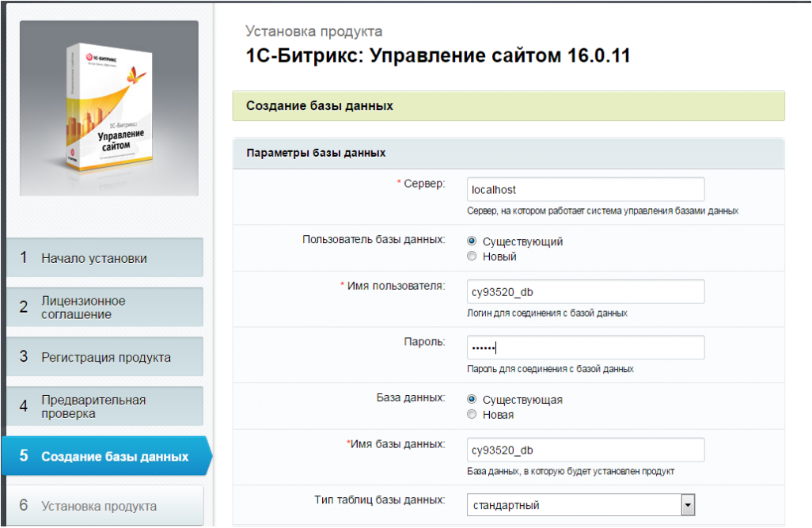
Task: Select Новая database radio button
Action: pos(472,414)
